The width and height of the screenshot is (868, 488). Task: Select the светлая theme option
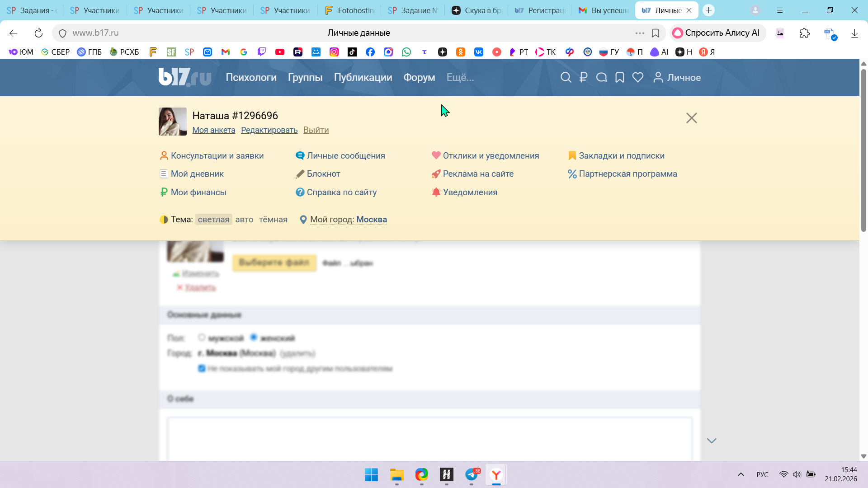213,220
